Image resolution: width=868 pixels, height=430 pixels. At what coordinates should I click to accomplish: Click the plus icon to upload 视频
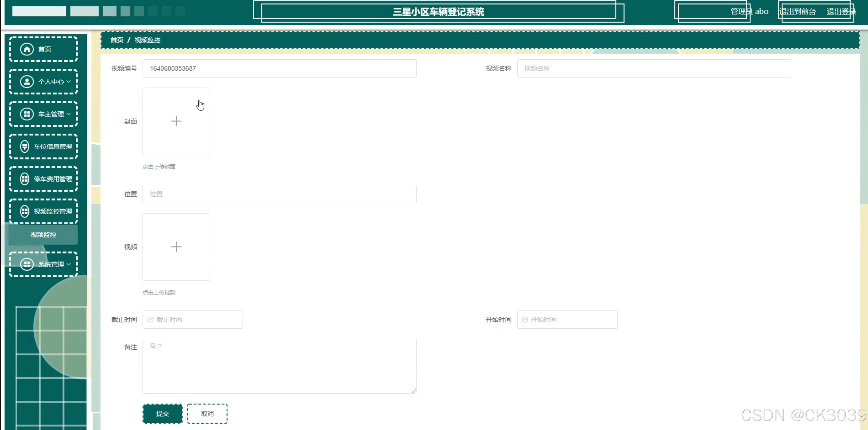(176, 247)
